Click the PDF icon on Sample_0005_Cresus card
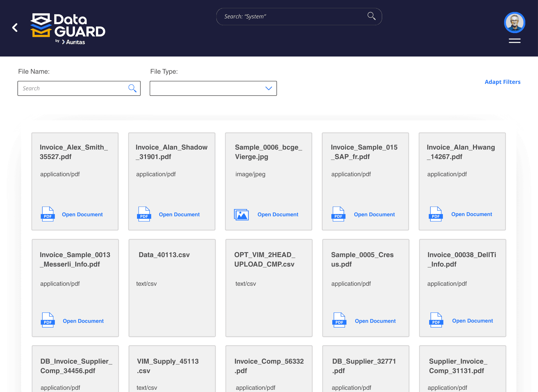The width and height of the screenshot is (538, 392). pos(339,321)
